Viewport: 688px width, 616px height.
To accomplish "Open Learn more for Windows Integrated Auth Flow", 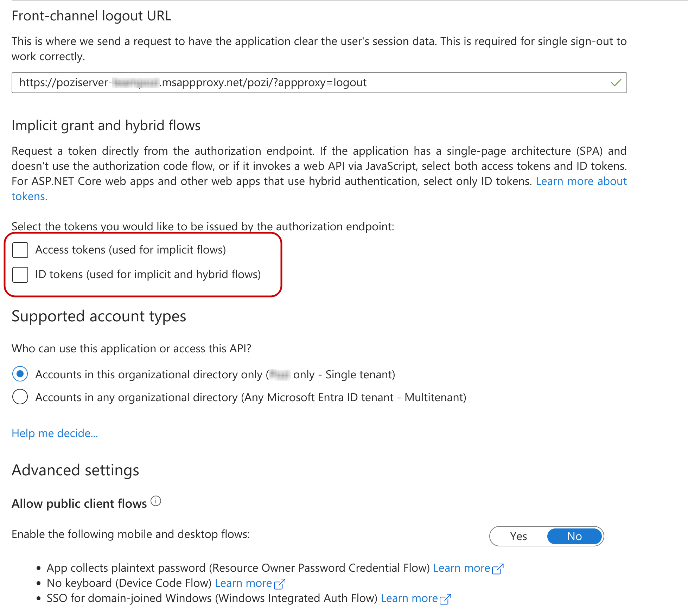I will [x=409, y=598].
